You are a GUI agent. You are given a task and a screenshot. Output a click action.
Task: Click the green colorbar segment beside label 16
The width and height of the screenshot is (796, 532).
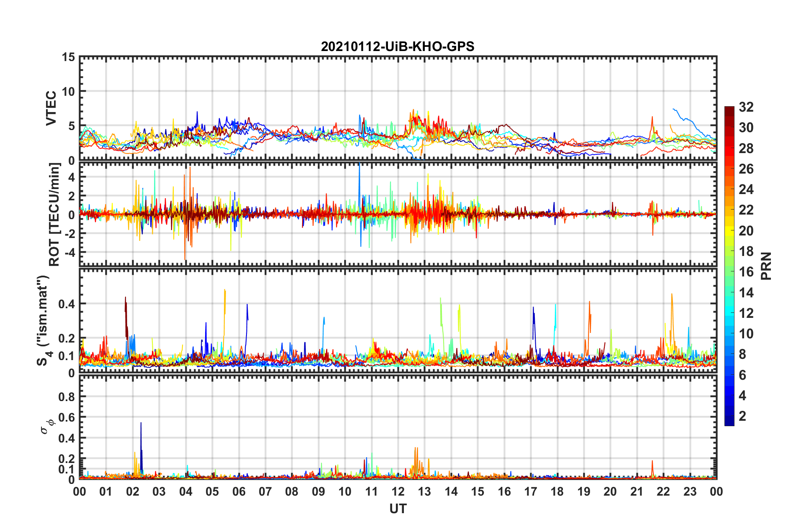click(729, 272)
